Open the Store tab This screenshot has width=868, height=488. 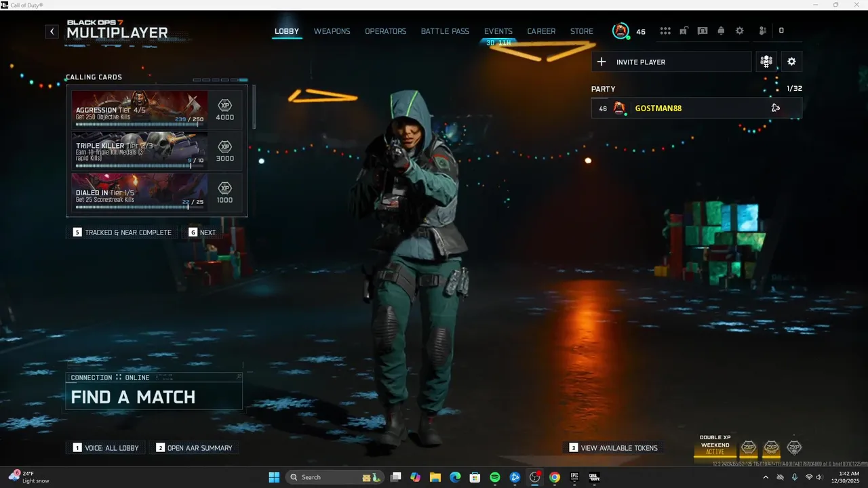tap(582, 31)
